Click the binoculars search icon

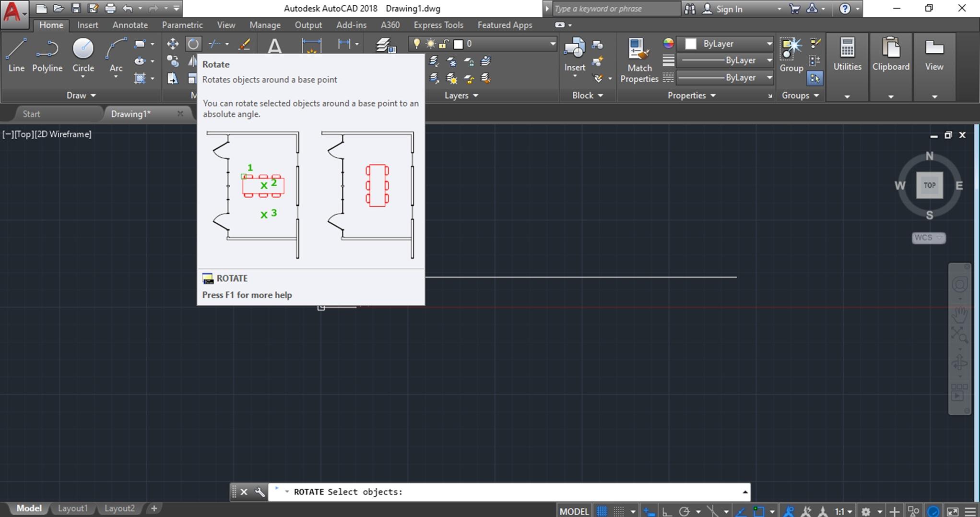click(x=690, y=9)
